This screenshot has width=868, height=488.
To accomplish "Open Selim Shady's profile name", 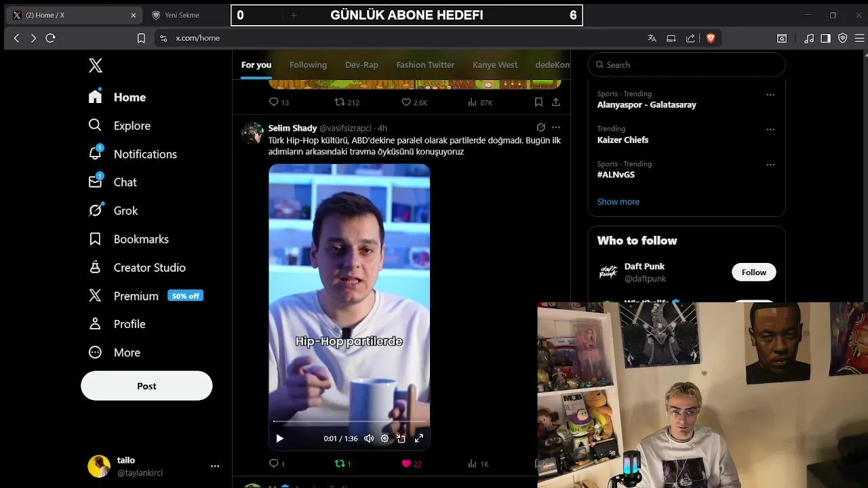I will (x=292, y=128).
